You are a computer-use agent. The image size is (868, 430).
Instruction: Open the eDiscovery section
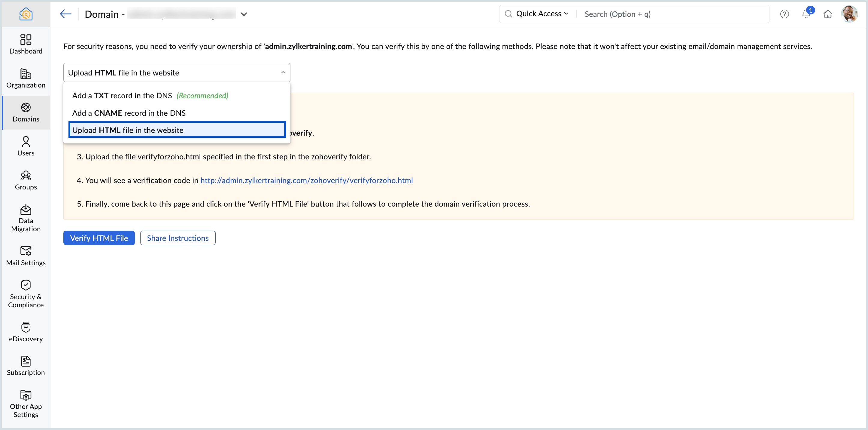coord(26,332)
